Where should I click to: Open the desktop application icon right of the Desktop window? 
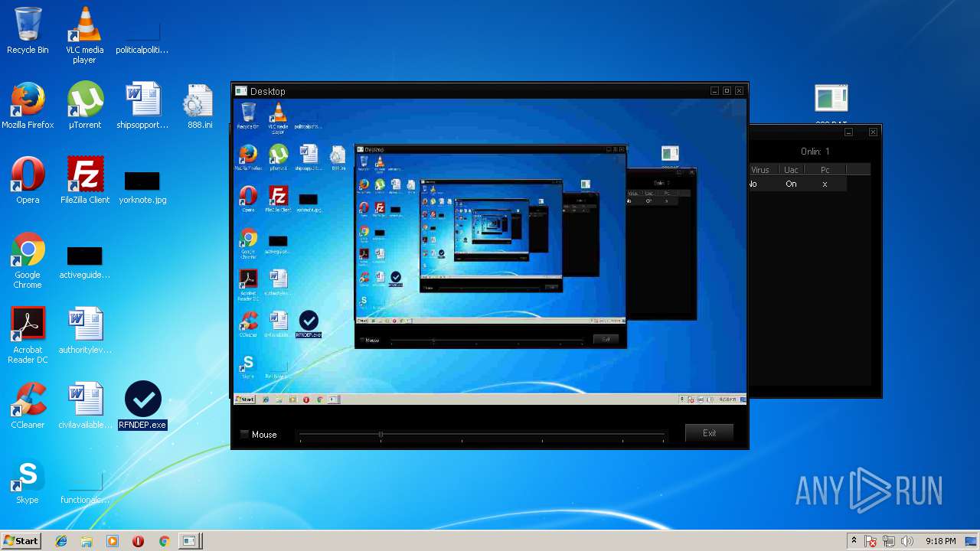[831, 99]
